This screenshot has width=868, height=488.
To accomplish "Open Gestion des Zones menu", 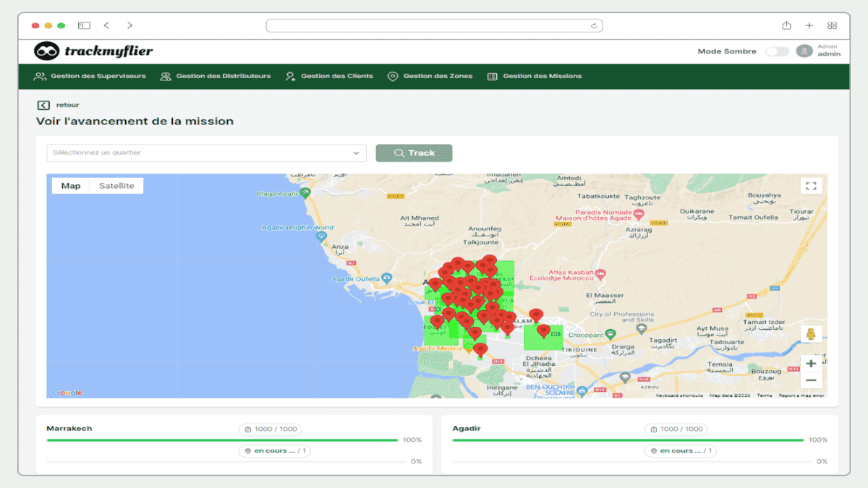I will click(430, 76).
